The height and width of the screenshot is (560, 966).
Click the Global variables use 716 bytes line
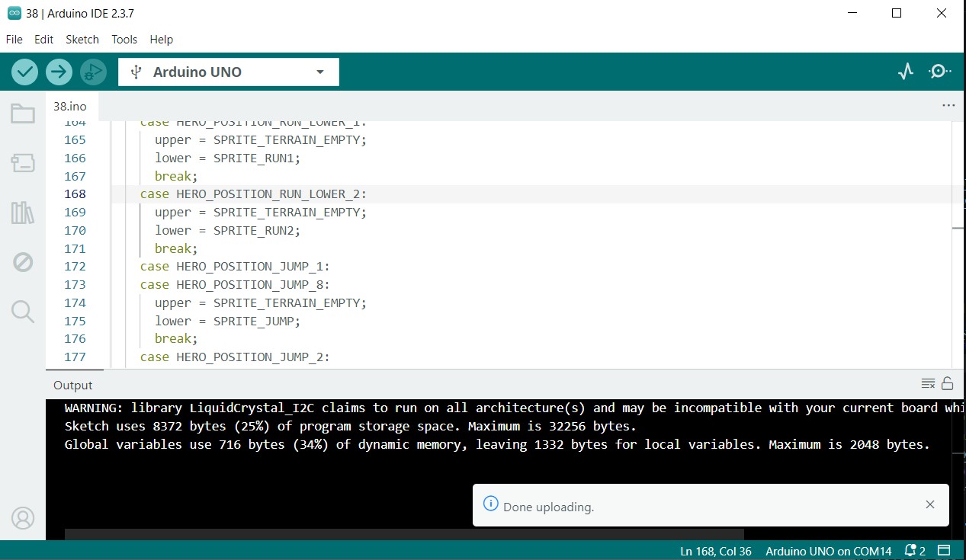497,444
